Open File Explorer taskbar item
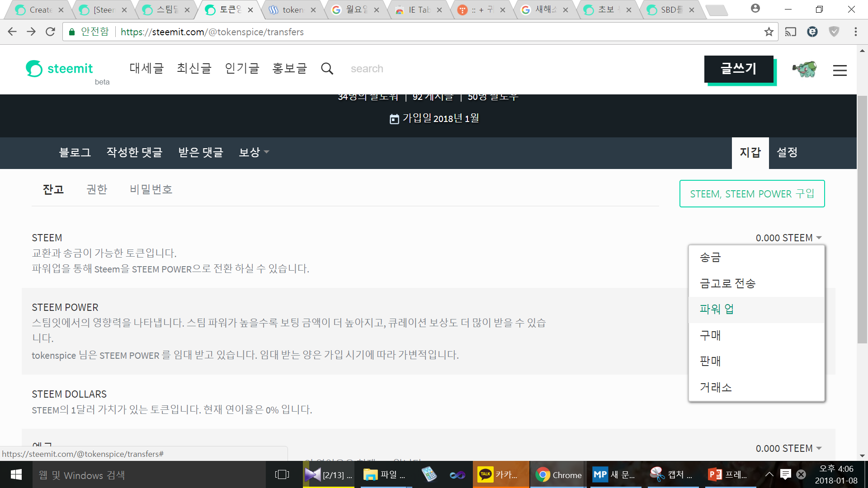 click(x=385, y=474)
